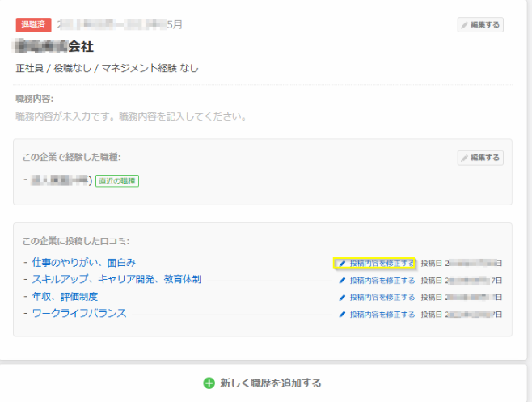Select 投稿内容を修正する for the スキルアップ review
This screenshot has height=402, width=532.
point(382,281)
